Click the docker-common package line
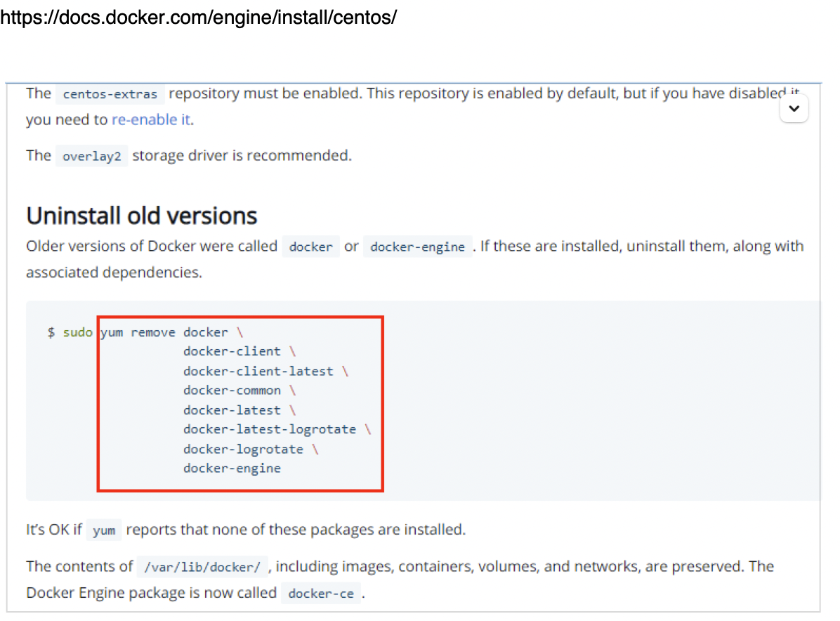 232,391
